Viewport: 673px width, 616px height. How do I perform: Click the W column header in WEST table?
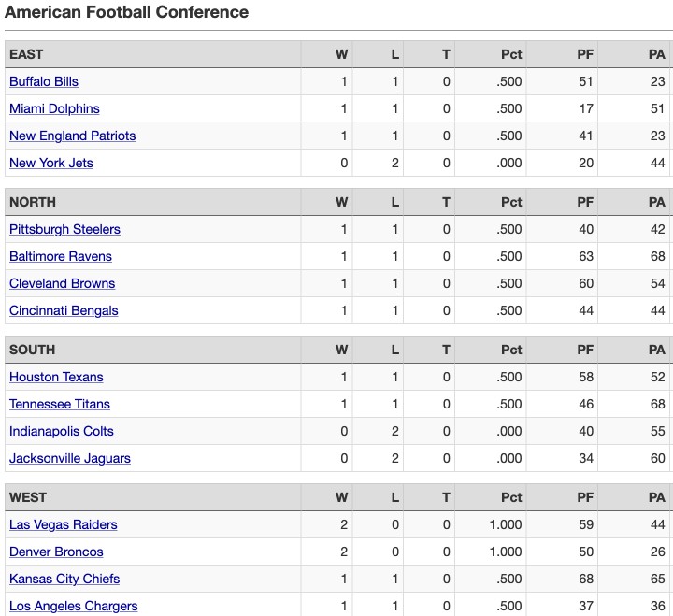point(342,497)
